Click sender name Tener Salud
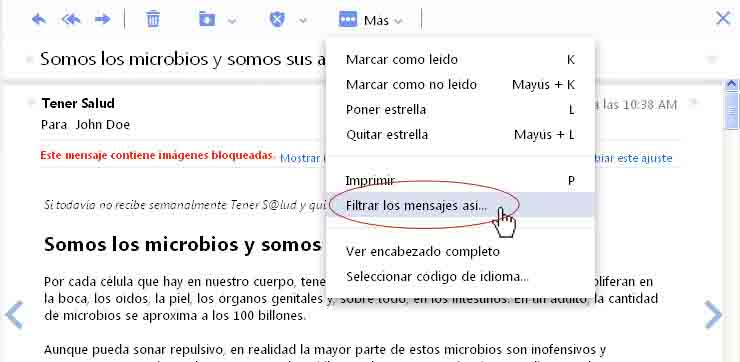Image resolution: width=740 pixels, height=362 pixels. [78, 103]
